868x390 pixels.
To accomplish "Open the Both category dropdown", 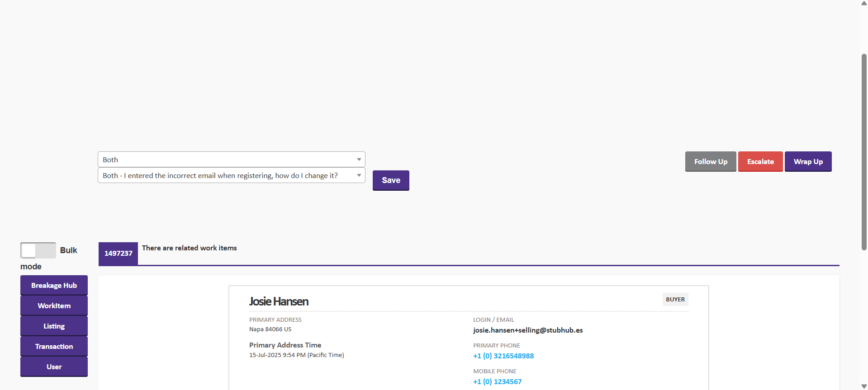I will pyautogui.click(x=231, y=160).
